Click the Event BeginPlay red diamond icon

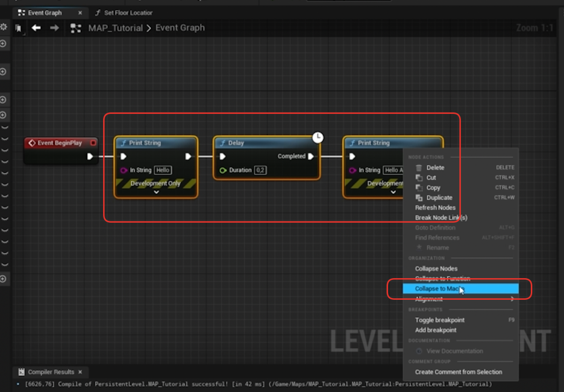coord(32,143)
